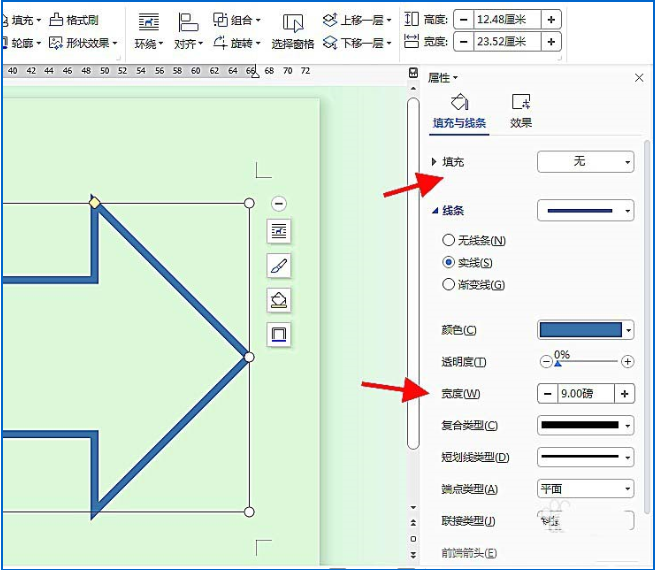
Task: Click the floating minus collapse button
Action: point(279,204)
